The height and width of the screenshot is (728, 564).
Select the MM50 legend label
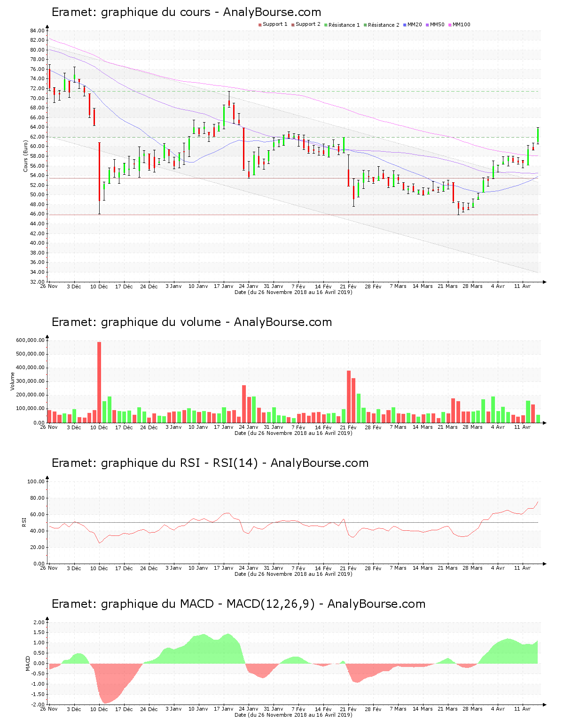[437, 24]
